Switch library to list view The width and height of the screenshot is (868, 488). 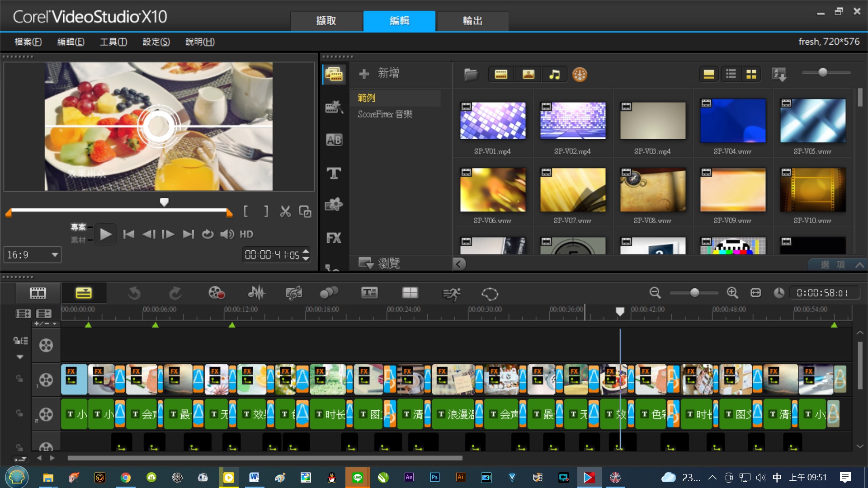[x=731, y=75]
